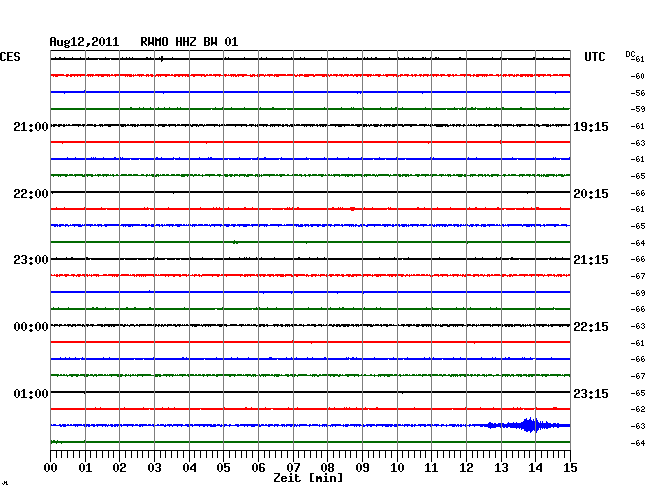Click minute tick label 02

click(x=119, y=467)
